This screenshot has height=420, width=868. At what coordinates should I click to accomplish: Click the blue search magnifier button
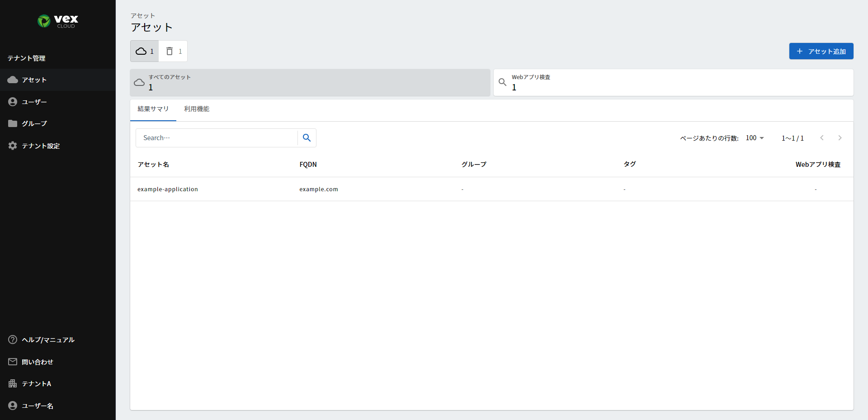(x=307, y=138)
